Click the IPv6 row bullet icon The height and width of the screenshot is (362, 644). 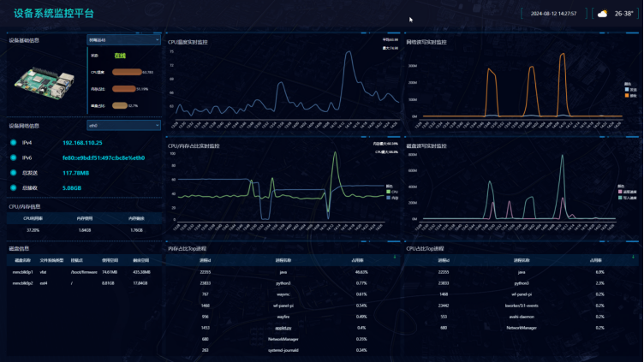(x=14, y=157)
